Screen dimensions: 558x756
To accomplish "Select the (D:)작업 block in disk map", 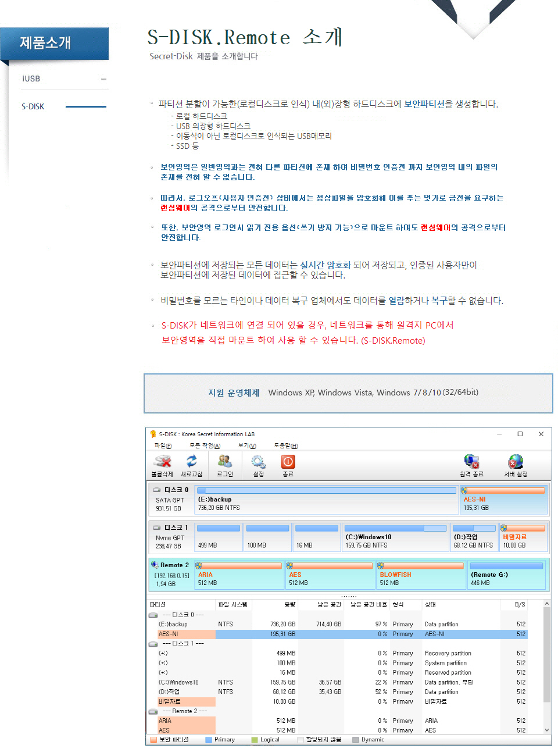I will (x=475, y=537).
